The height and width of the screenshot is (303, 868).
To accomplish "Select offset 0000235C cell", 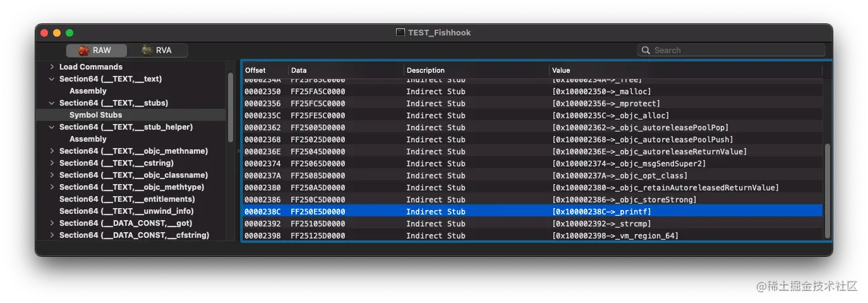I will [263, 116].
